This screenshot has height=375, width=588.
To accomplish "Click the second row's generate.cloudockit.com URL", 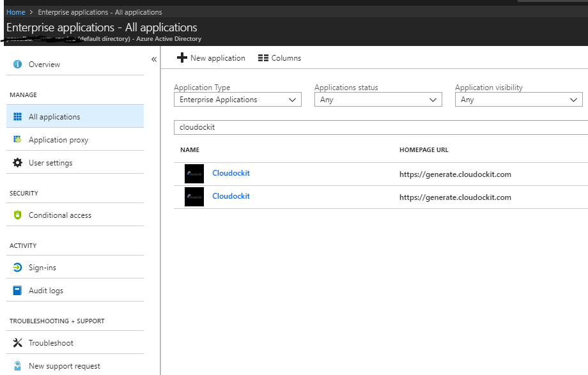I will point(455,197).
